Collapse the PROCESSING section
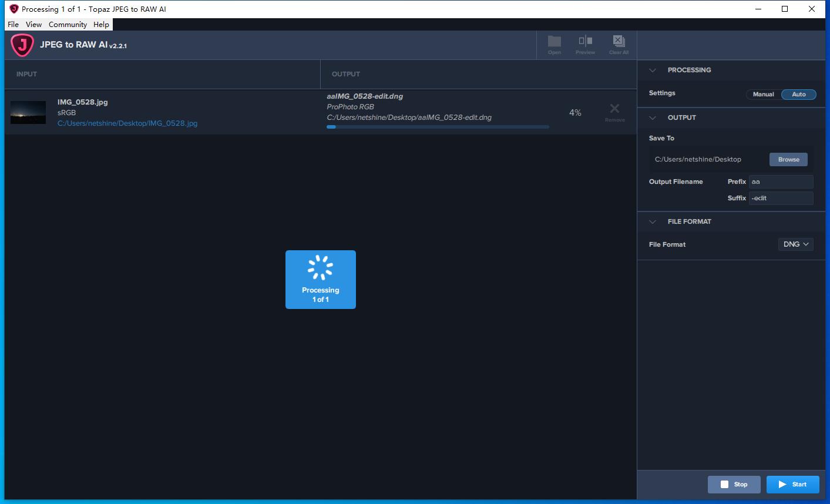Viewport: 830px width, 504px height. click(652, 70)
